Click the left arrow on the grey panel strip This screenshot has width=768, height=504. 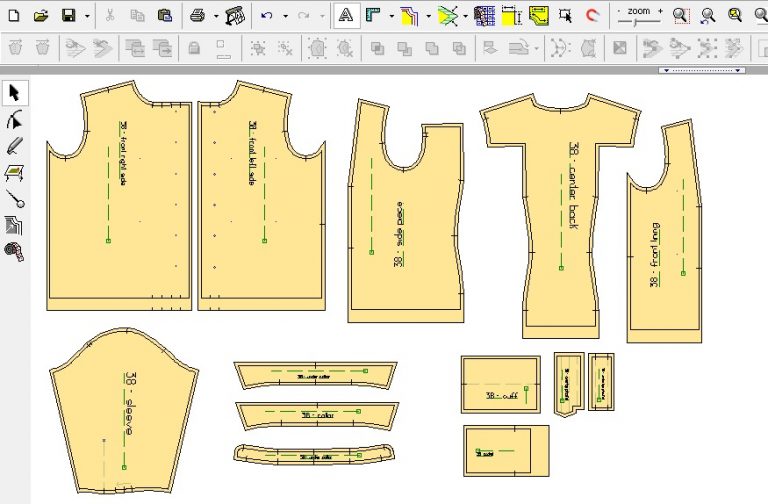(x=667, y=71)
